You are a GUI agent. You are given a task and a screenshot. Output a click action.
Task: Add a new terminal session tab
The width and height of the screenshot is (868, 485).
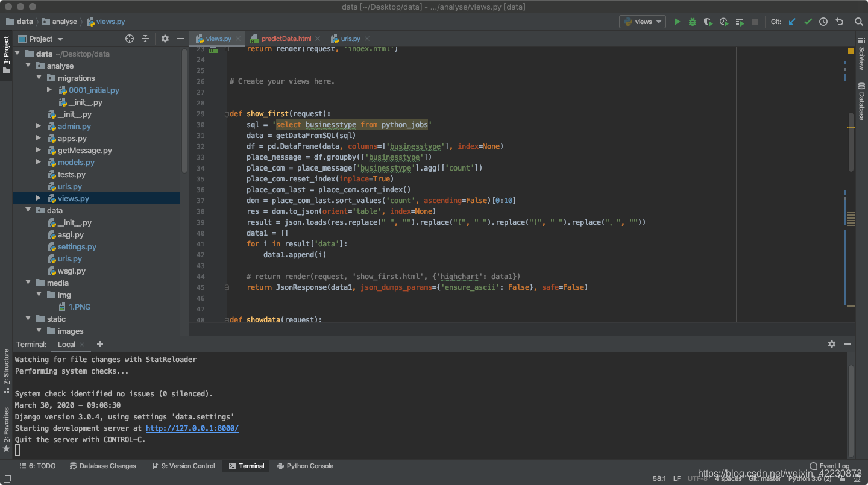point(100,344)
